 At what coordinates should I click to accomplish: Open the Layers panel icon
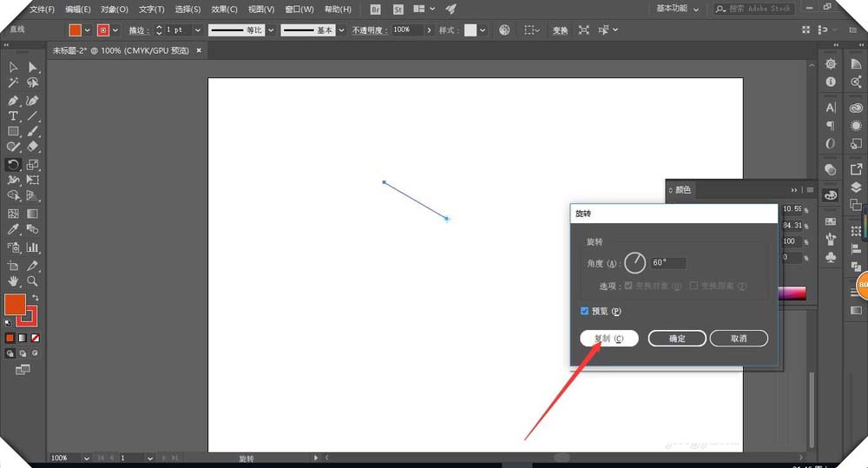pyautogui.click(x=856, y=187)
